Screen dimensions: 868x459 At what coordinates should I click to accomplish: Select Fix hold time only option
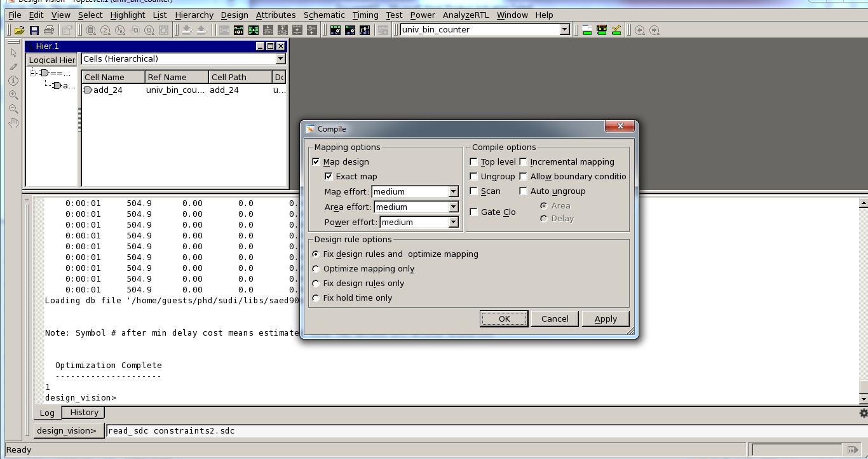click(316, 298)
